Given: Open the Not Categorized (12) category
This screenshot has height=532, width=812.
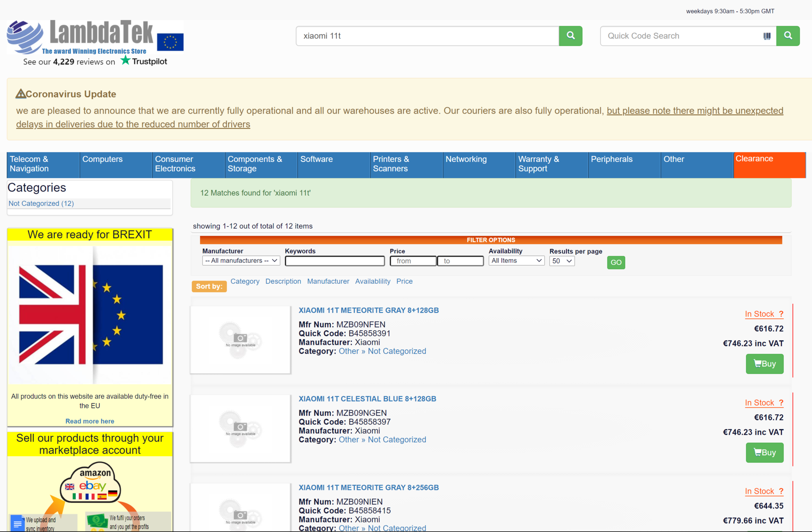Looking at the screenshot, I should click(41, 203).
